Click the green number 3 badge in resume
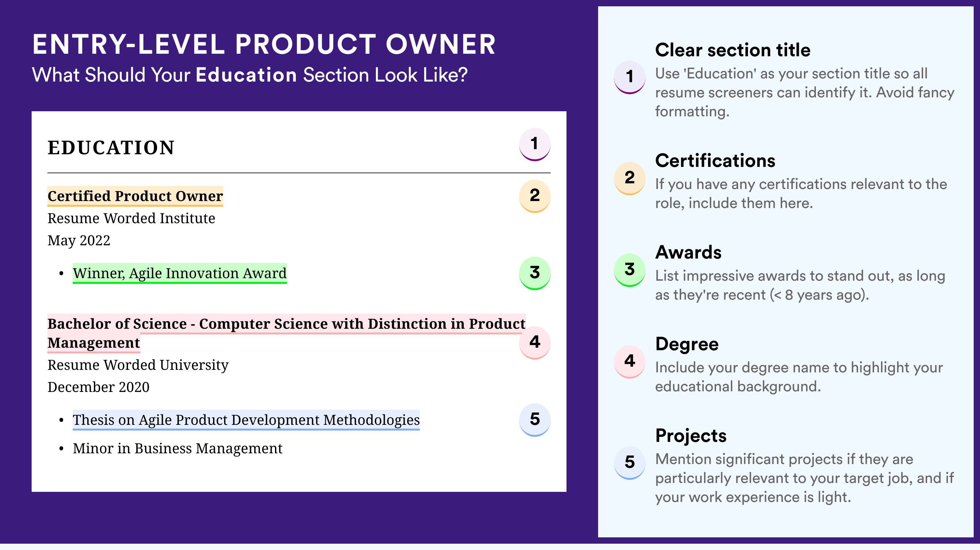The height and width of the screenshot is (550, 980). (x=535, y=273)
